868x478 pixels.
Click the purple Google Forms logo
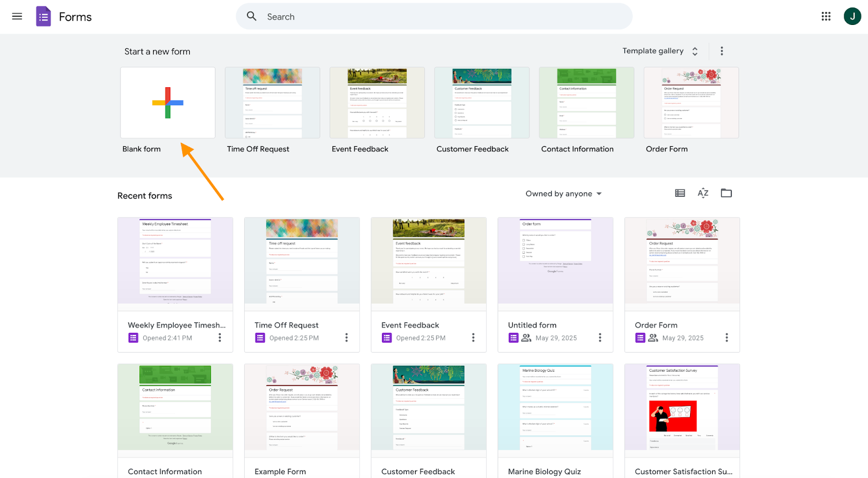click(43, 16)
